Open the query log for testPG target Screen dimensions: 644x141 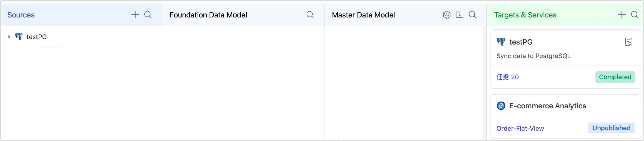coord(629,42)
